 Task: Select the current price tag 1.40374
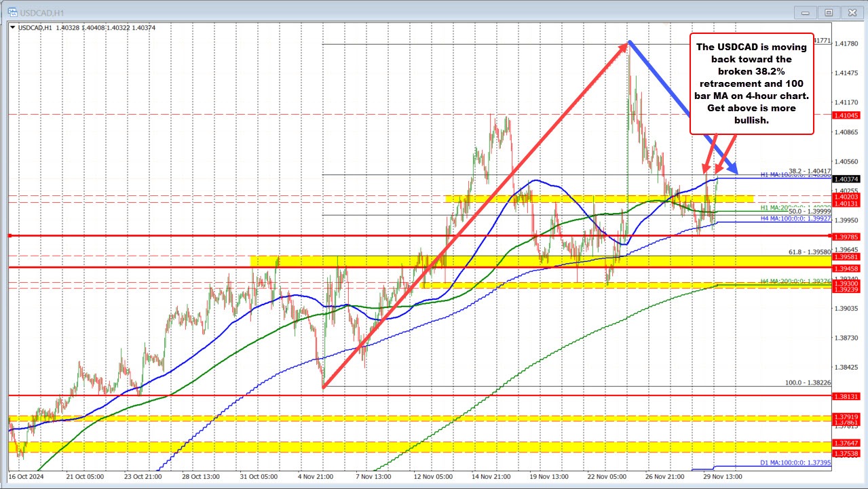(848, 178)
